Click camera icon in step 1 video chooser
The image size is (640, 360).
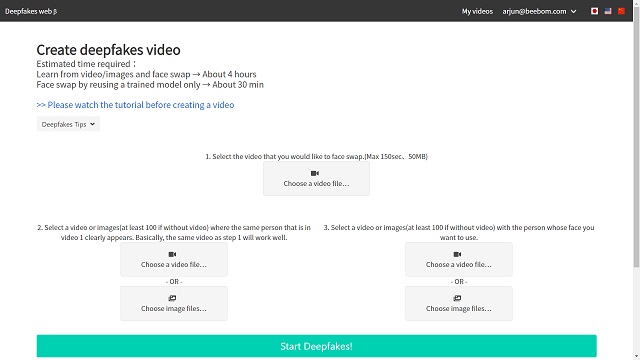[315, 173]
